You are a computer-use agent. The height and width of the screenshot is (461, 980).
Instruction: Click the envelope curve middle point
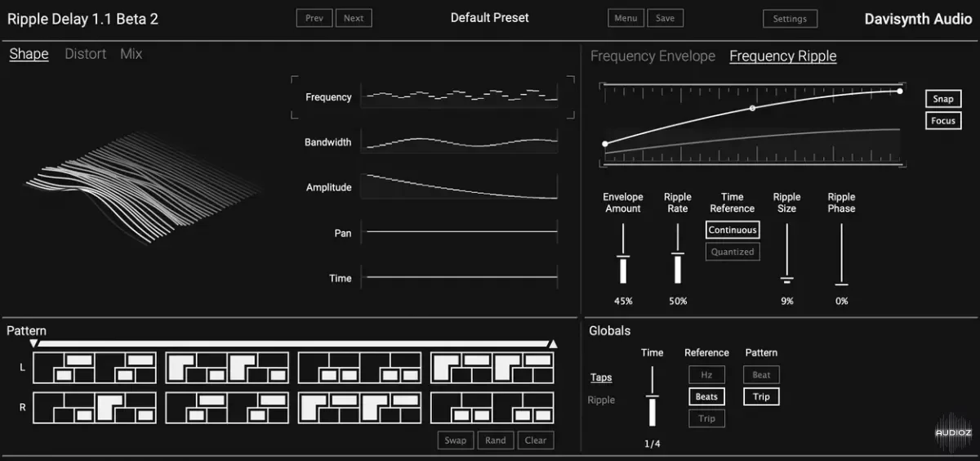click(x=752, y=108)
